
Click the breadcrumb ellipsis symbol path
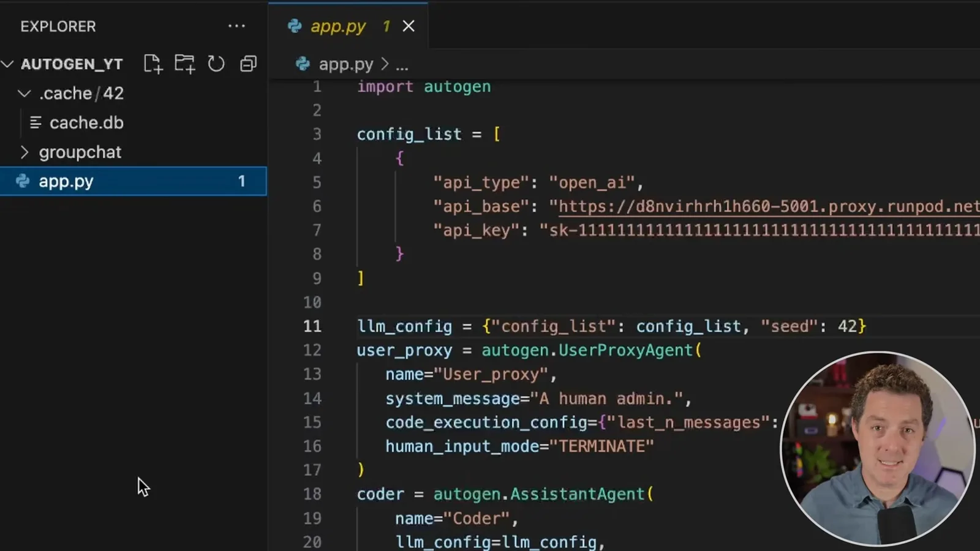(402, 64)
